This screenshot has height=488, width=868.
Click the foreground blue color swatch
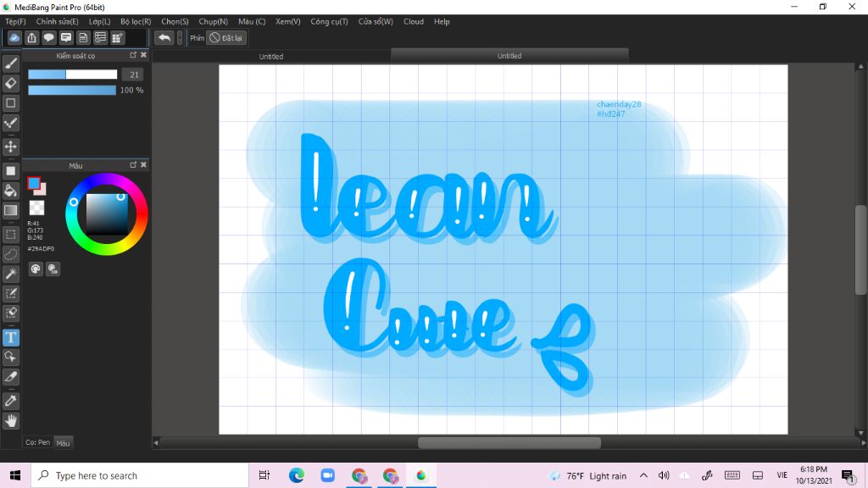[34, 183]
